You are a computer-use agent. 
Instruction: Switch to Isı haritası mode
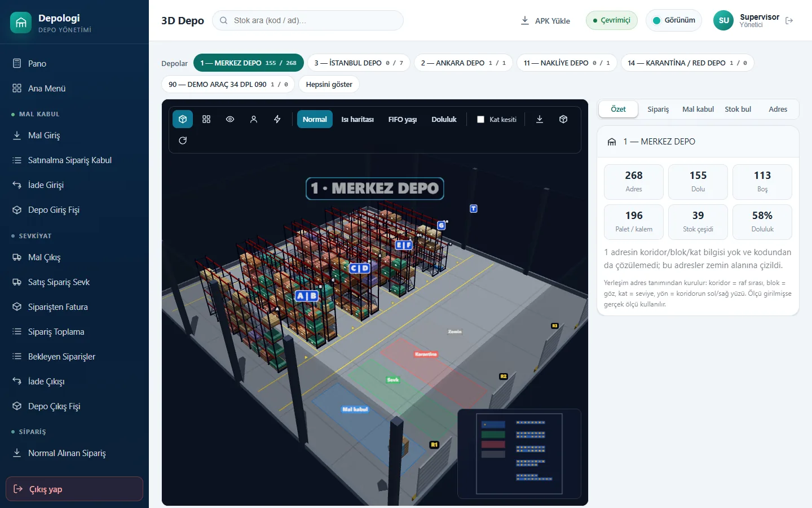tap(358, 119)
